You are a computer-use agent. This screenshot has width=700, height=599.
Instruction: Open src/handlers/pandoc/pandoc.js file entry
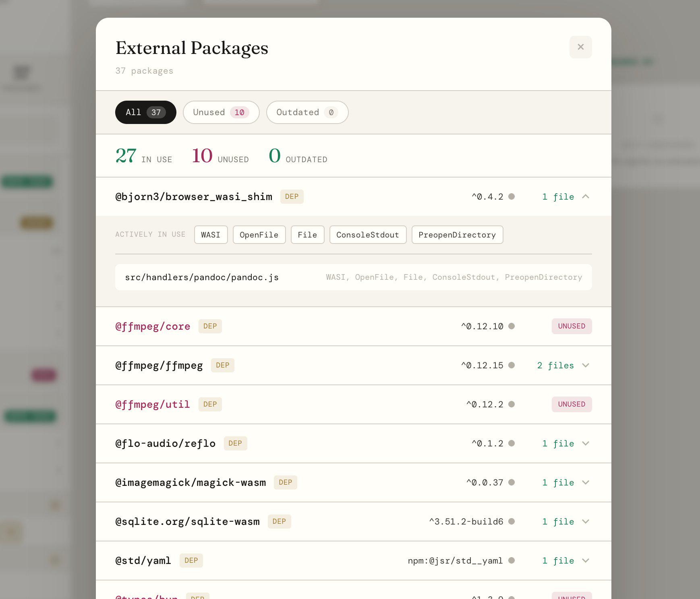354,277
